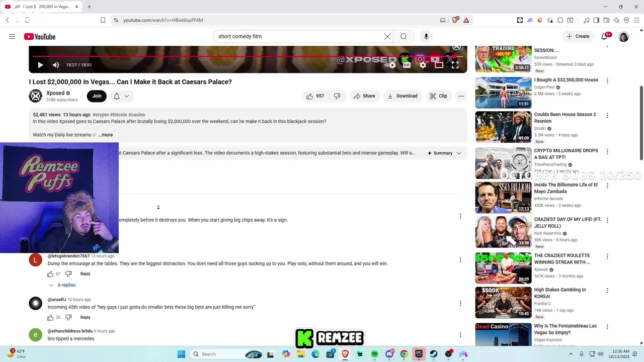Open the video player settings gear

[423, 65]
